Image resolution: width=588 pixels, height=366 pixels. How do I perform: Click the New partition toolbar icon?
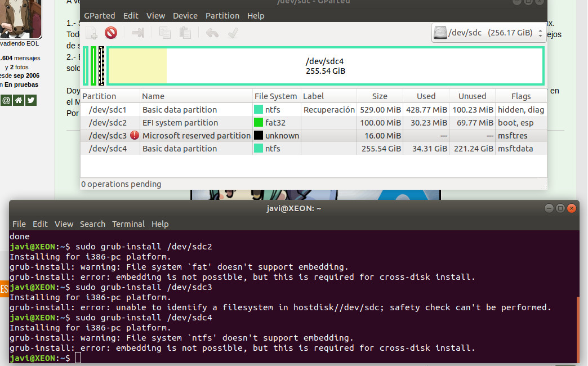tap(91, 33)
